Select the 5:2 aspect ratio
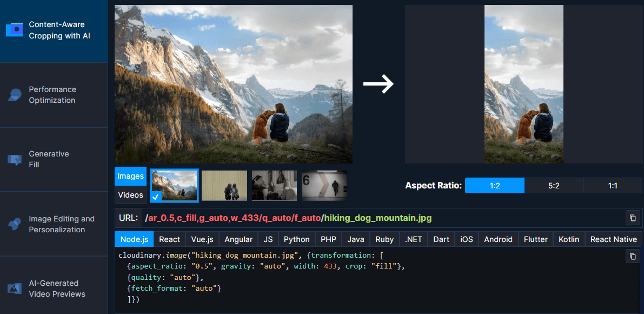Screen dimensions: 644x314 (x=553, y=185)
